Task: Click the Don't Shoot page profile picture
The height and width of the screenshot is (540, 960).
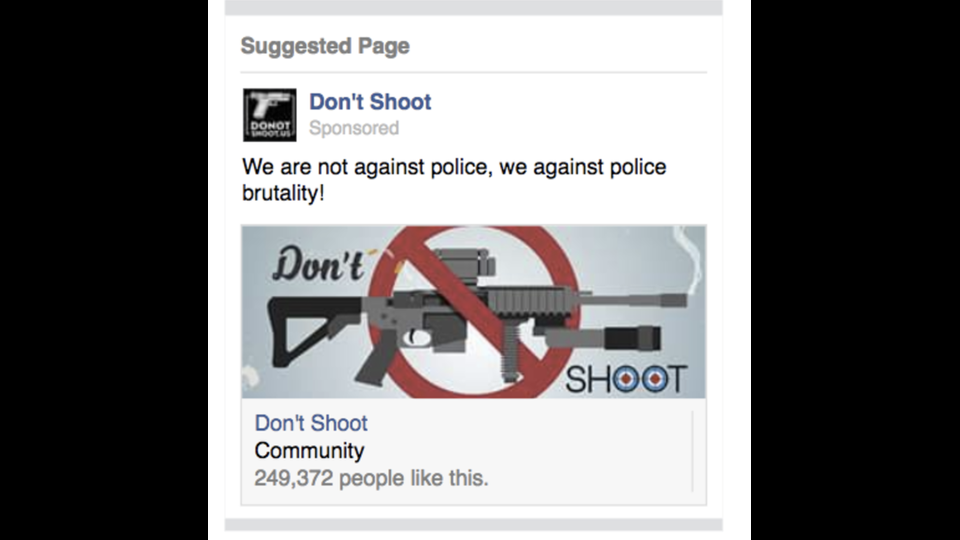Action: pyautogui.click(x=269, y=114)
